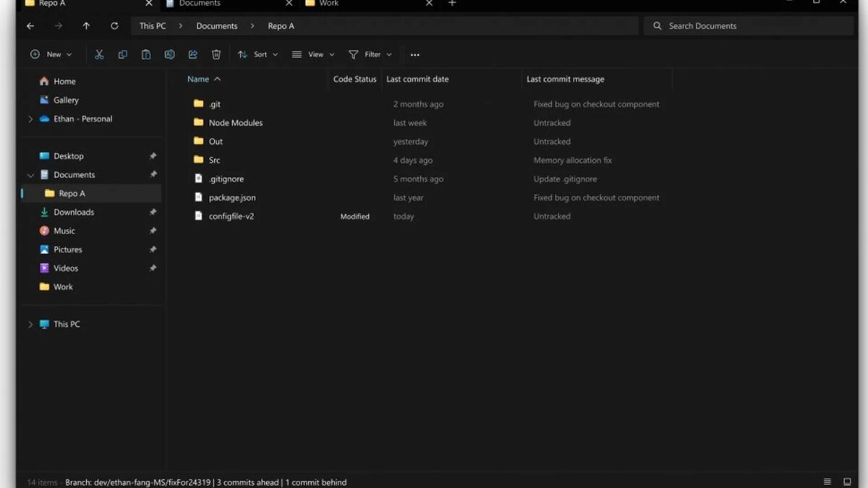This screenshot has height=488, width=868.
Task: Click the Share icon in toolbar
Action: pos(192,55)
